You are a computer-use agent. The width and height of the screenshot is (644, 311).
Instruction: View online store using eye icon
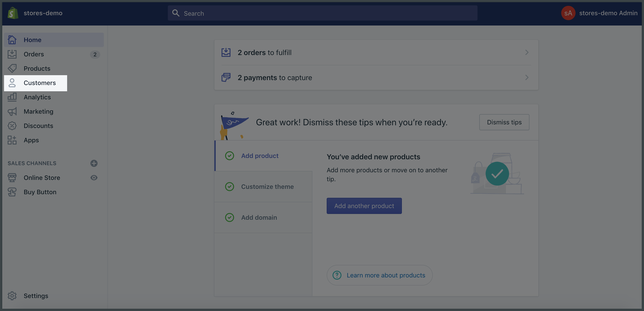[94, 177]
